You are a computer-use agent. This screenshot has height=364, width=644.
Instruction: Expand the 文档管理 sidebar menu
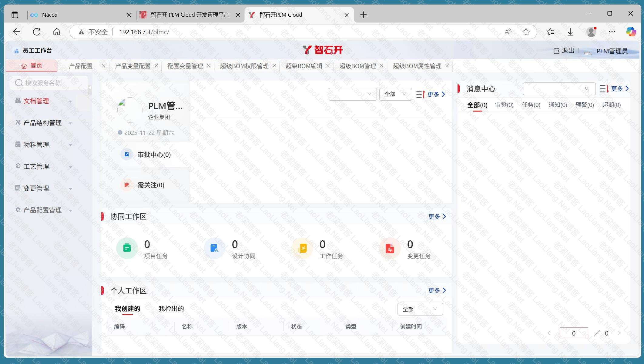coord(36,101)
